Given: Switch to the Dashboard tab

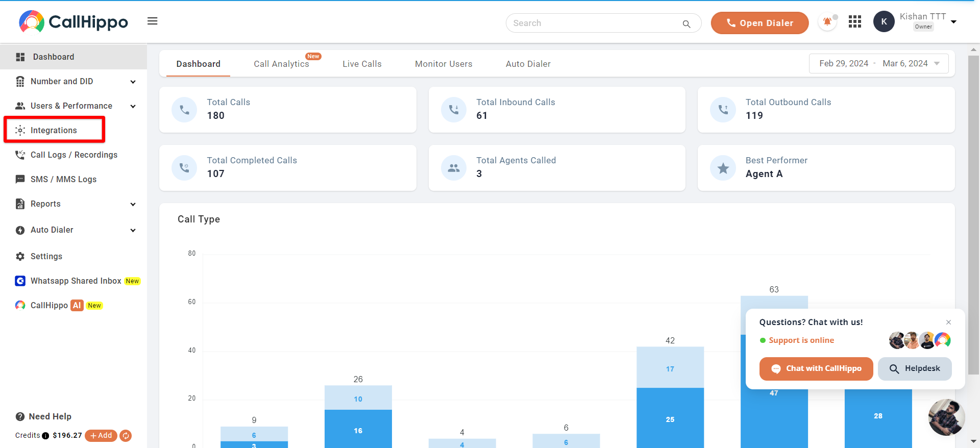Looking at the screenshot, I should click(x=199, y=64).
